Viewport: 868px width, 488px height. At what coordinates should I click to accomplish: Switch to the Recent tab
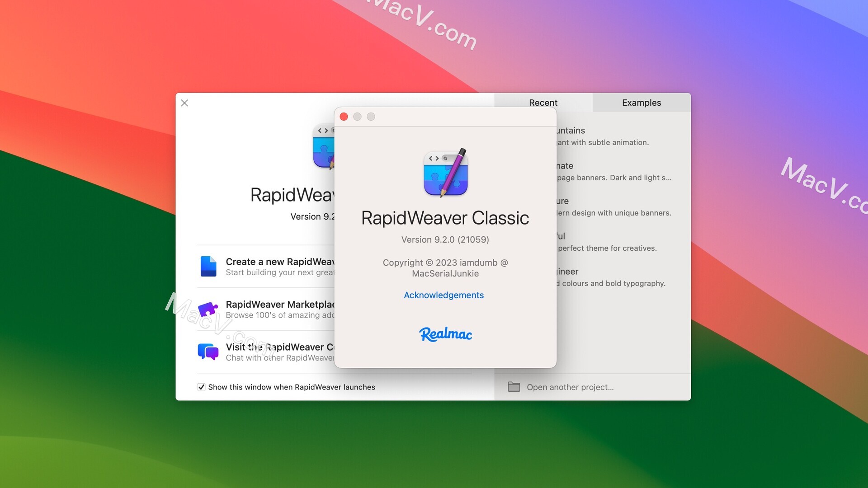pyautogui.click(x=543, y=103)
